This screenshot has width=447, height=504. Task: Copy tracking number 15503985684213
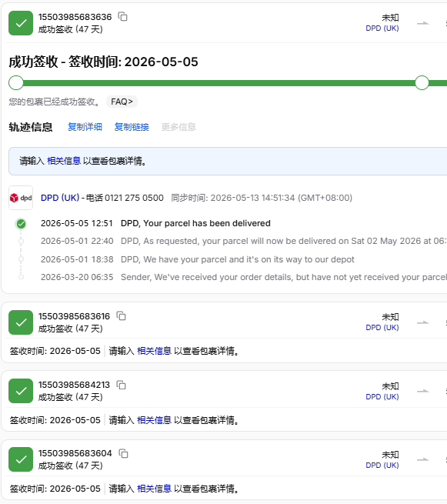coord(121,385)
